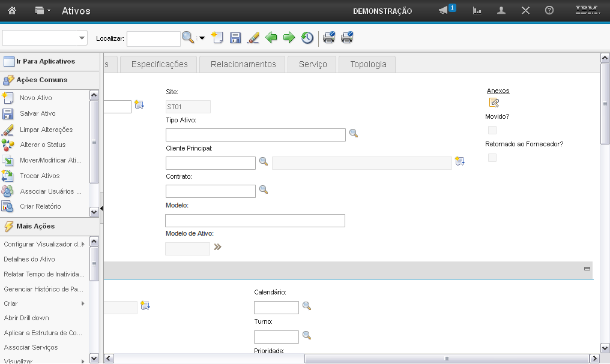Go to next record green arrow
The image size is (610, 364).
289,38
